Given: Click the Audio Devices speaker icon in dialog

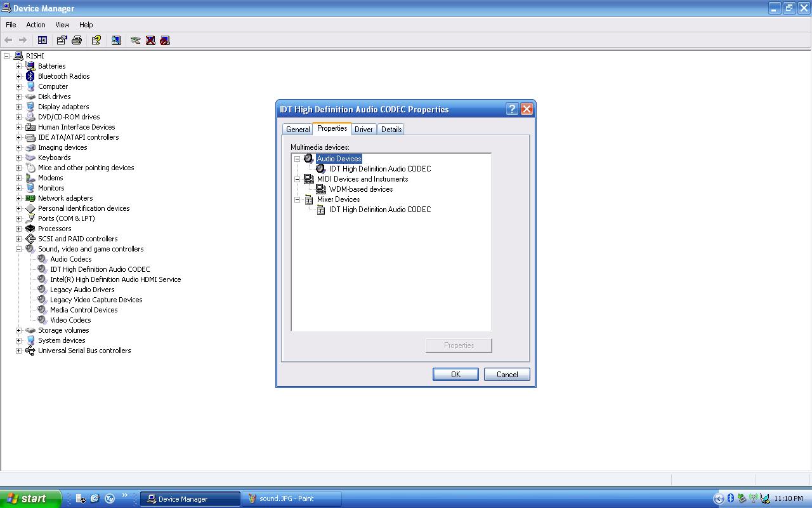Looking at the screenshot, I should click(x=308, y=159).
